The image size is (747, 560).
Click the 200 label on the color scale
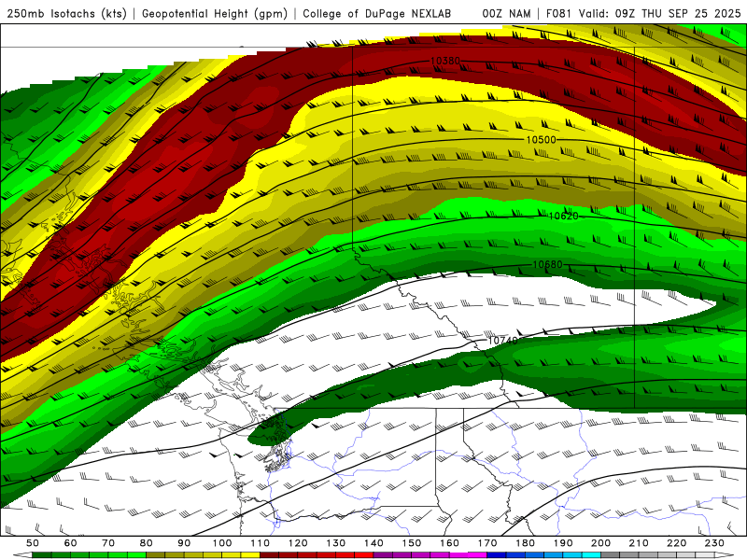pos(601,543)
